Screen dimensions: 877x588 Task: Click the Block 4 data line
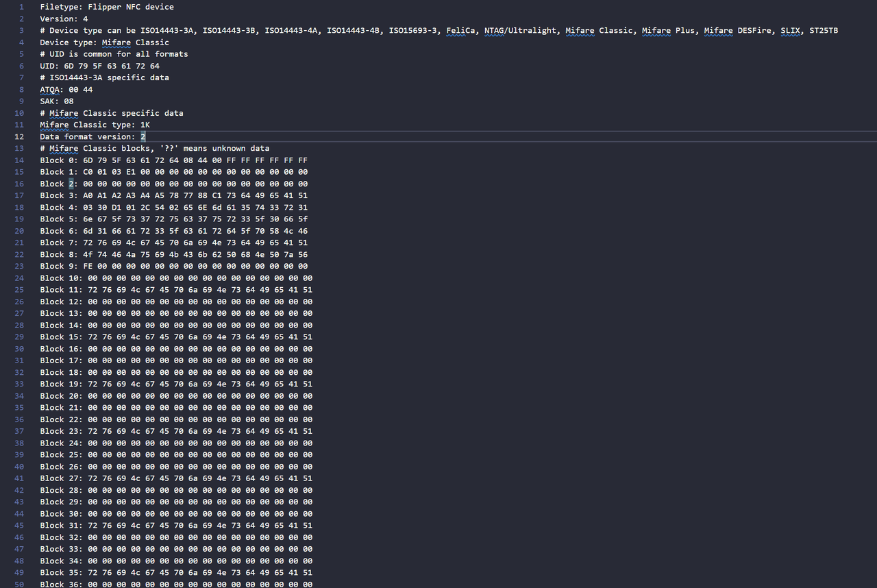[x=174, y=207]
